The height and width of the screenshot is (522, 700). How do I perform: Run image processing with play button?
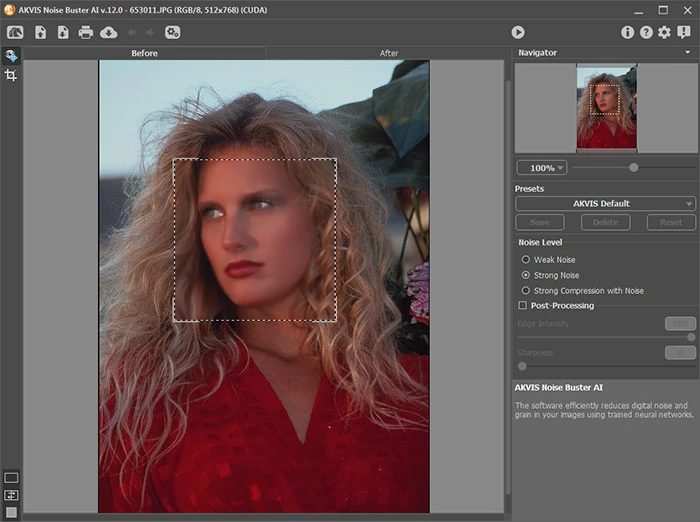point(518,32)
